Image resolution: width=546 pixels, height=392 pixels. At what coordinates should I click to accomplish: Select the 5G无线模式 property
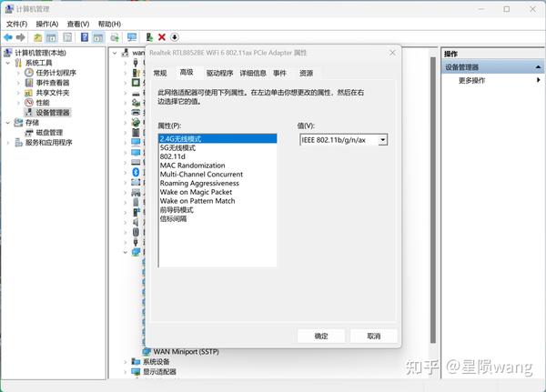click(217, 147)
